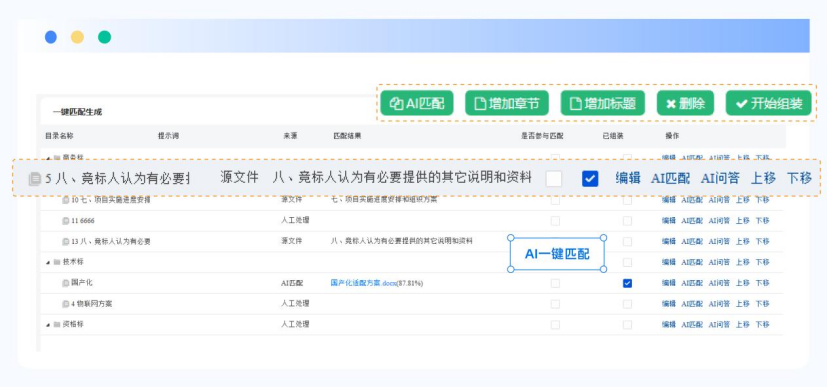Click 上移 in highlighted enlarged row
The height and width of the screenshot is (387, 827).
(x=763, y=178)
